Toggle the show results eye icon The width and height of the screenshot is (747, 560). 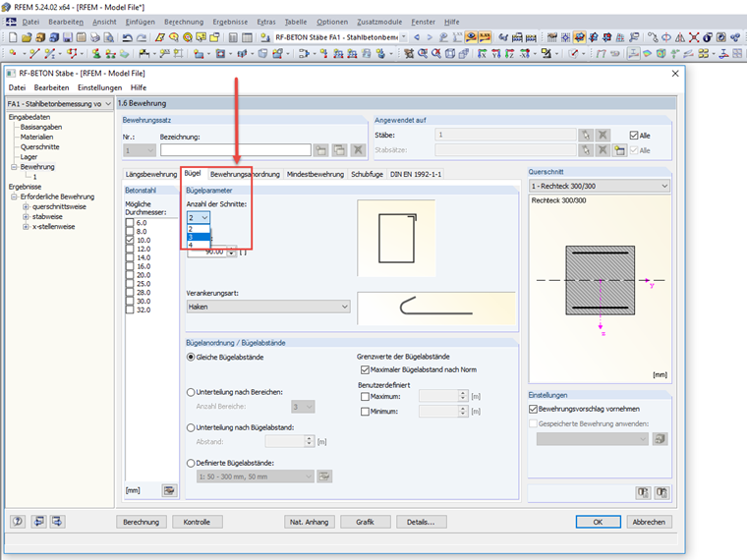pos(471,37)
